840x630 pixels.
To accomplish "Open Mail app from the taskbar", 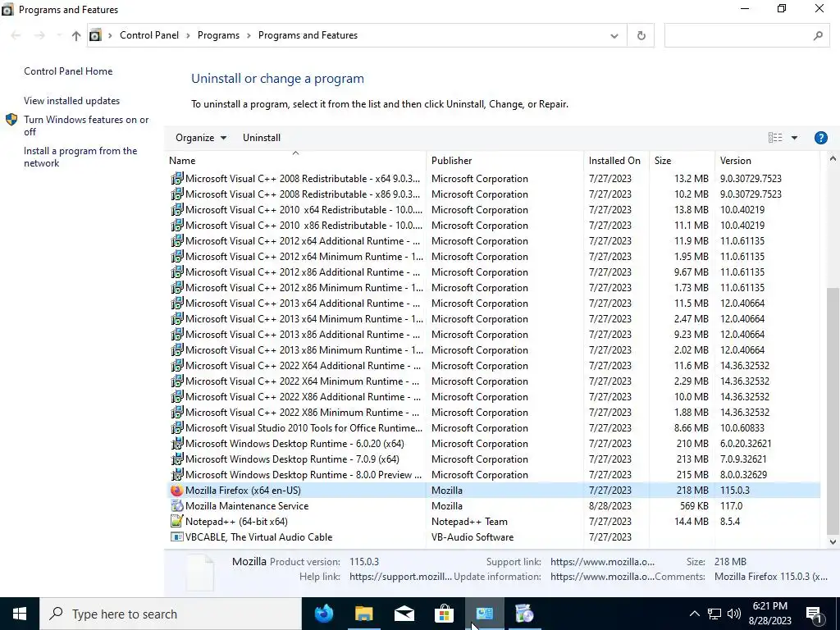I will pyautogui.click(x=404, y=614).
